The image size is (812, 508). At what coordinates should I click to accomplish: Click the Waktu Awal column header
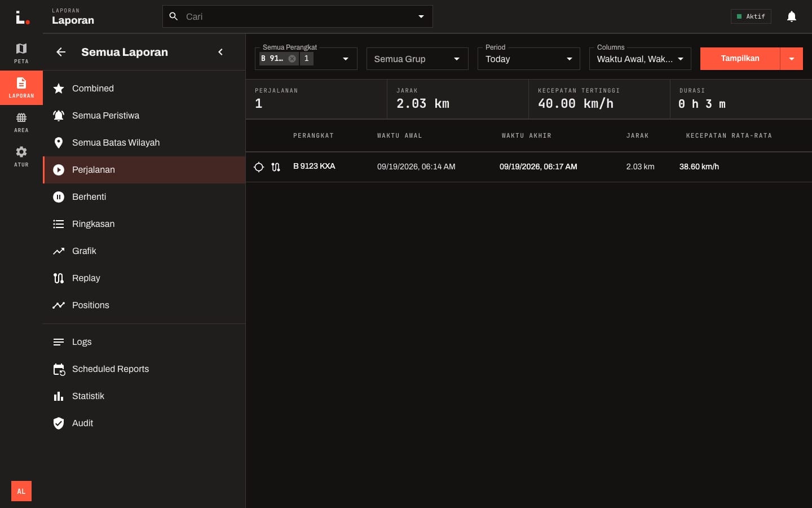[x=400, y=135]
